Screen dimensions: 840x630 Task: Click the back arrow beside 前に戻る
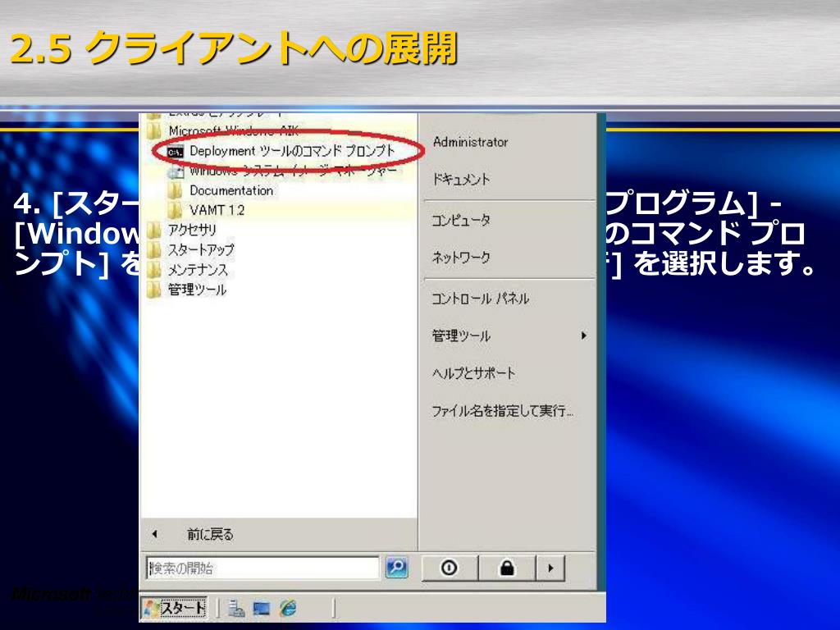[155, 534]
